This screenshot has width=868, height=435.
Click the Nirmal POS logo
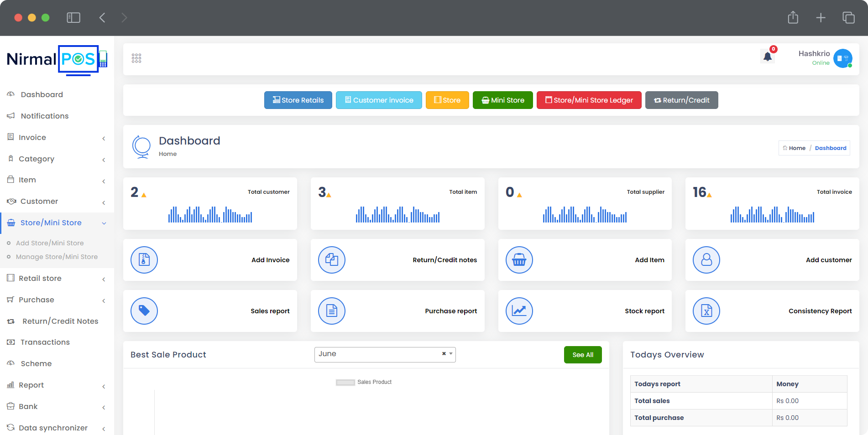coord(57,60)
